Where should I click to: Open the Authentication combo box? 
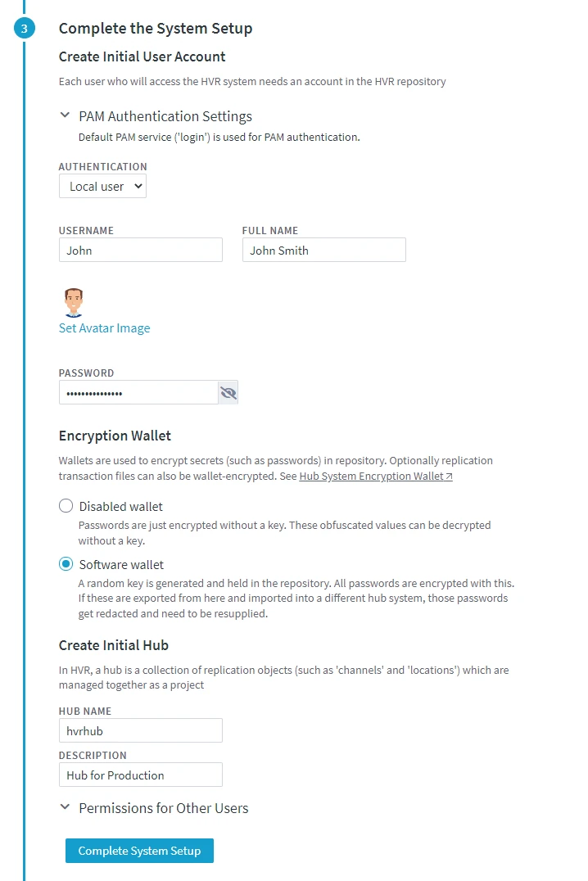click(x=102, y=186)
